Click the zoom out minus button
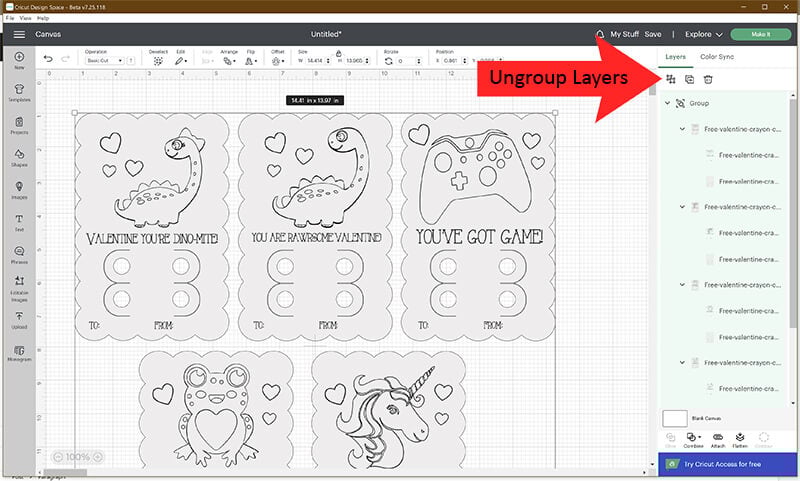This screenshot has height=481, width=800. [x=58, y=457]
